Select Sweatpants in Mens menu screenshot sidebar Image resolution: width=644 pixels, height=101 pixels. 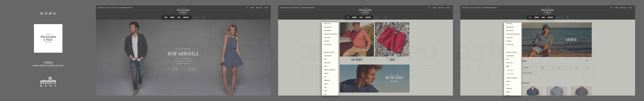[x=327, y=80]
